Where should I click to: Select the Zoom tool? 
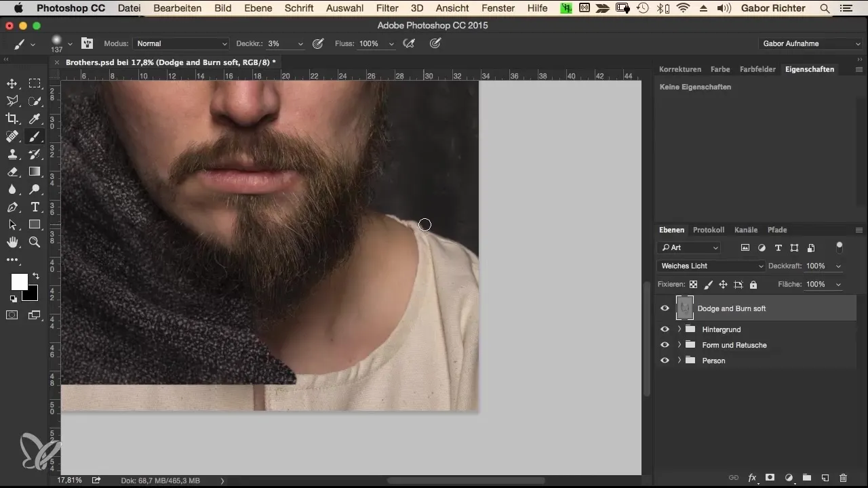(35, 242)
